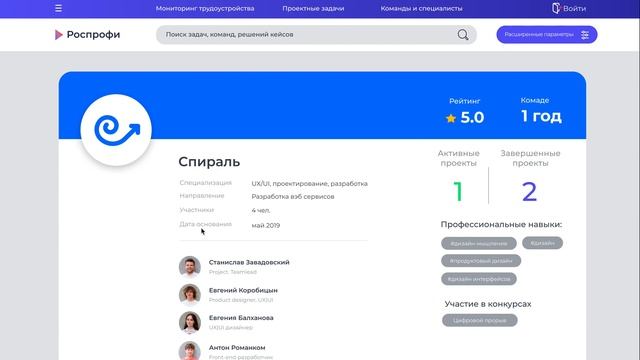
Task: Open Команды и специалисты menu item
Action: point(421,8)
